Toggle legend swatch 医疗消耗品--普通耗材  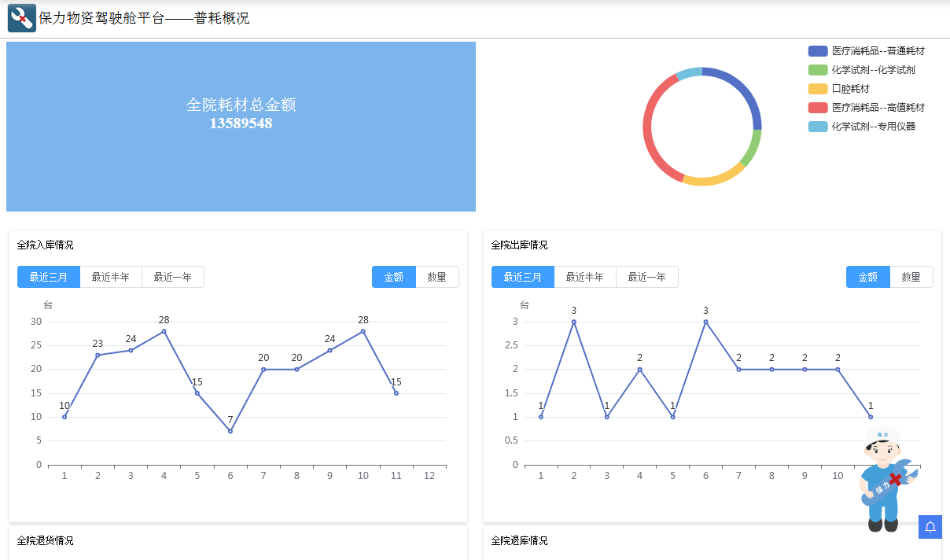pyautogui.click(x=818, y=51)
